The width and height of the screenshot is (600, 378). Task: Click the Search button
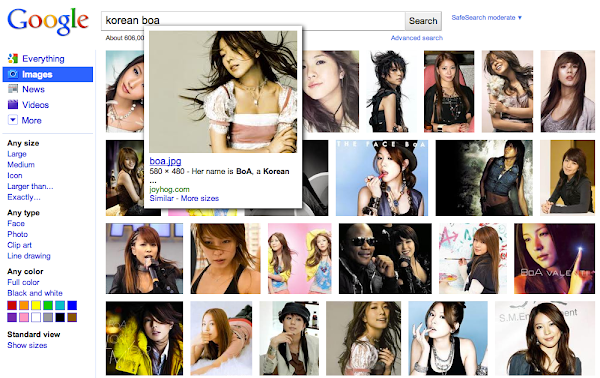click(423, 21)
